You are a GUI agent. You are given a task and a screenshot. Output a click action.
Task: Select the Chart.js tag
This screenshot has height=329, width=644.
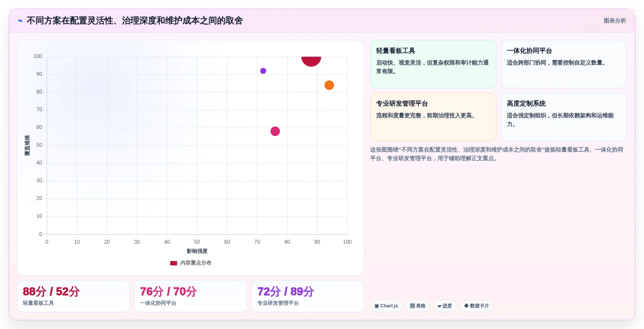click(386, 306)
